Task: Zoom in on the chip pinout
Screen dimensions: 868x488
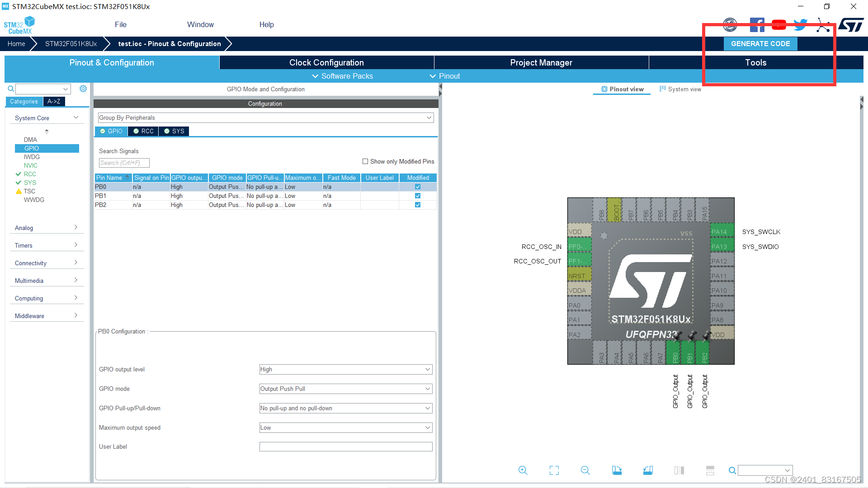Action: [x=523, y=470]
